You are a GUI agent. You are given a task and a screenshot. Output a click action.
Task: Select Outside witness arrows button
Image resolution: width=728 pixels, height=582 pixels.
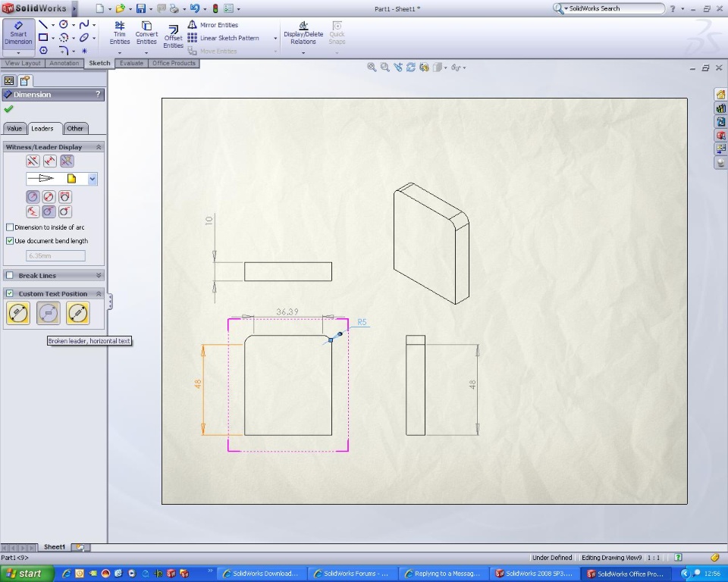click(x=33, y=161)
